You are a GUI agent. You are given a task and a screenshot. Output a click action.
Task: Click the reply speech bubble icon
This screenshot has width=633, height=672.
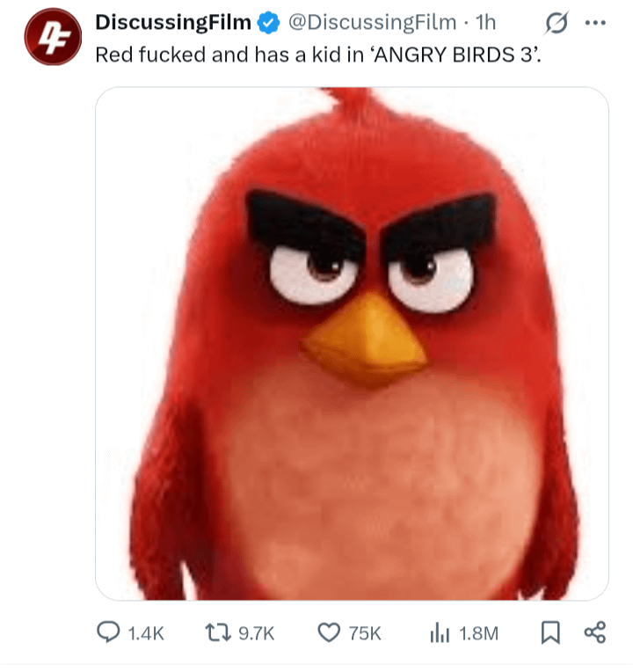(107, 632)
